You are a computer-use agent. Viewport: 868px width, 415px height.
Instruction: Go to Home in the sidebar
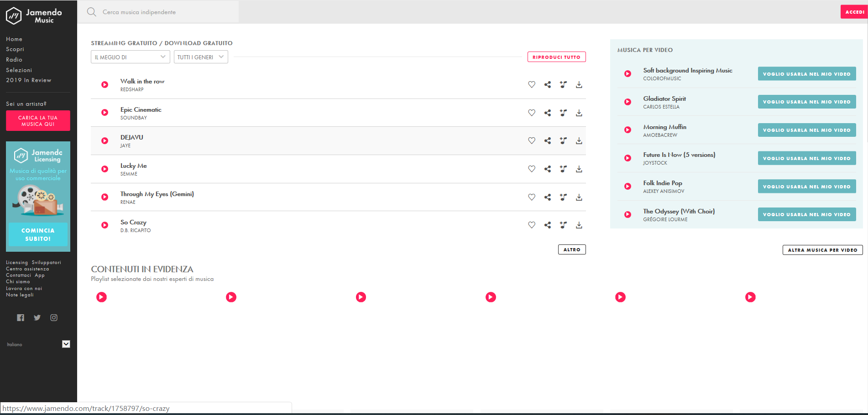pyautogui.click(x=14, y=39)
